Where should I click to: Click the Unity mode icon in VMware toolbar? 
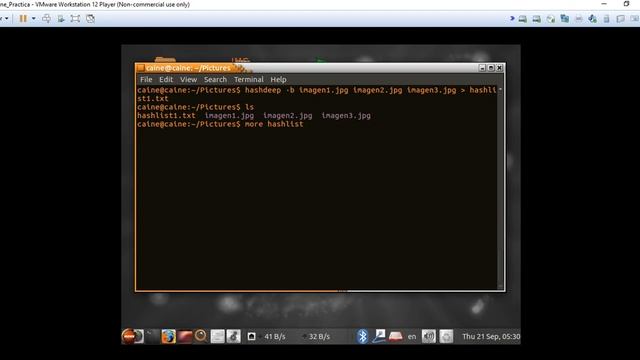[90, 18]
